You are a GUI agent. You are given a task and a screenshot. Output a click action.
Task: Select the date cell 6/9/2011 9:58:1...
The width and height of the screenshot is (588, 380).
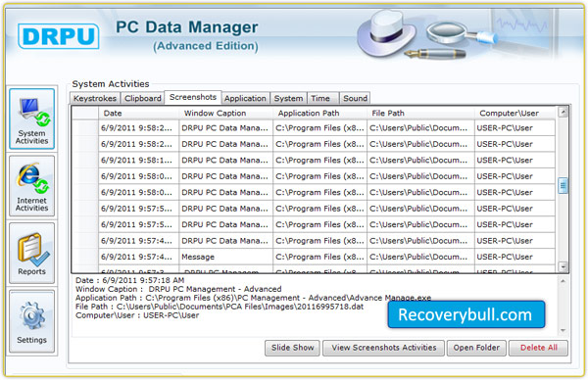[x=138, y=161]
